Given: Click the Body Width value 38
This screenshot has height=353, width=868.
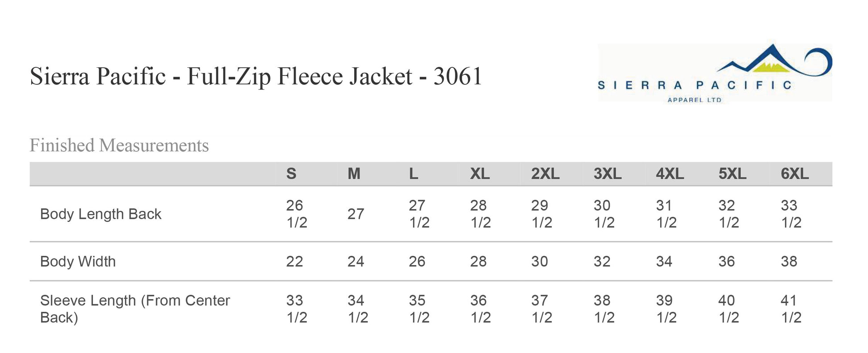Looking at the screenshot, I should [789, 261].
